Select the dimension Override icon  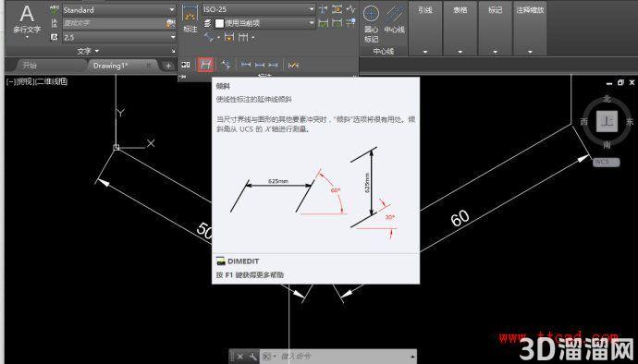pos(293,65)
